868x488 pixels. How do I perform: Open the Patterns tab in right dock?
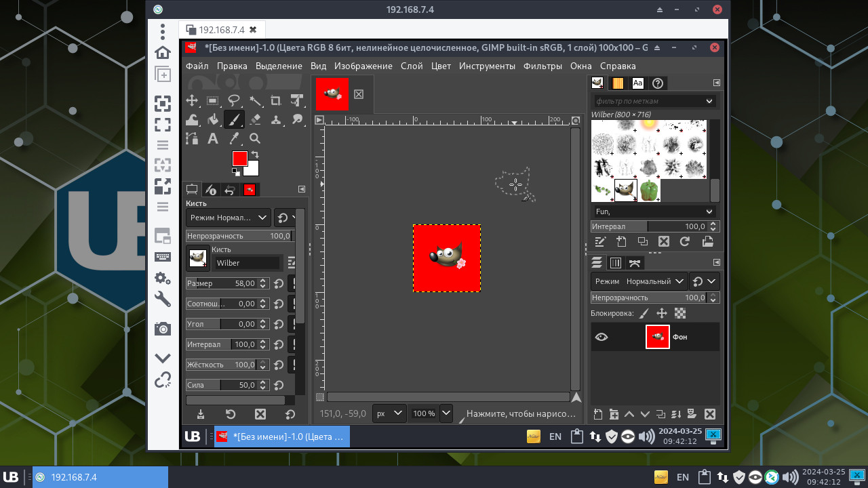click(617, 83)
